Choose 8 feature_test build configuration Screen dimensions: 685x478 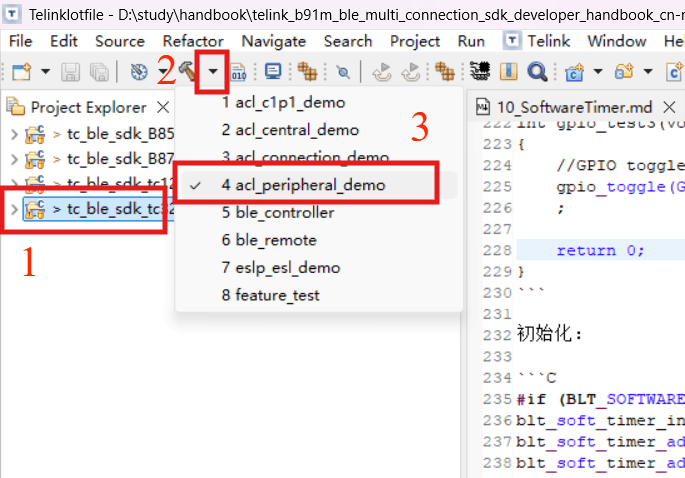(x=318, y=295)
